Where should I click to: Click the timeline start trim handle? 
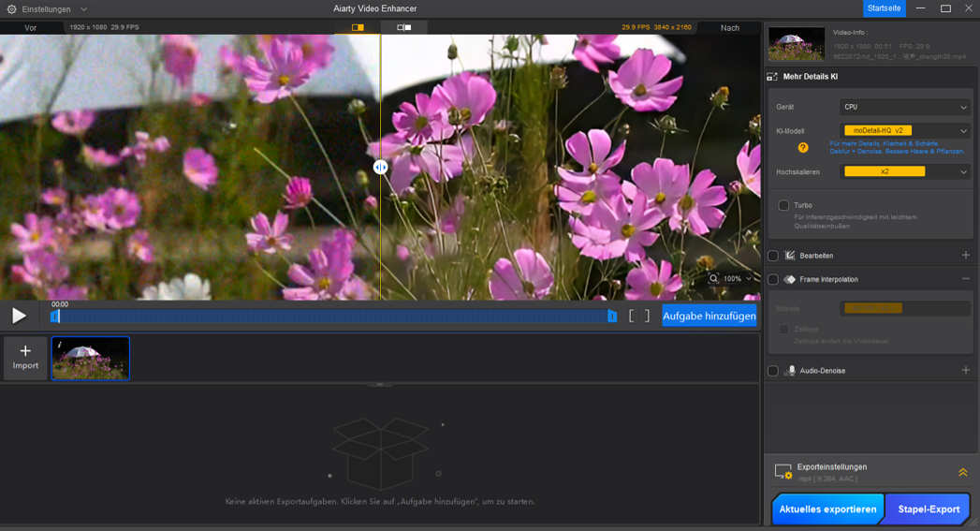[55, 317]
